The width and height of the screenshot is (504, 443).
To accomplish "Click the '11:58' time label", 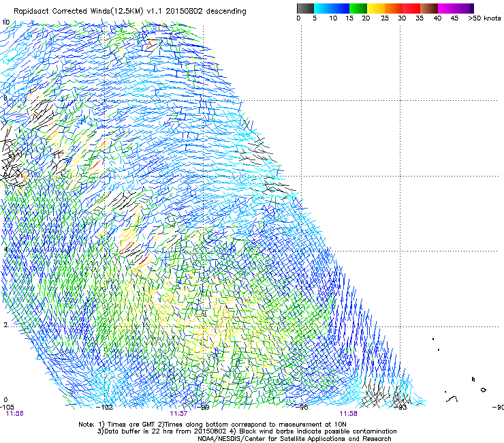I will pyautogui.click(x=349, y=414).
